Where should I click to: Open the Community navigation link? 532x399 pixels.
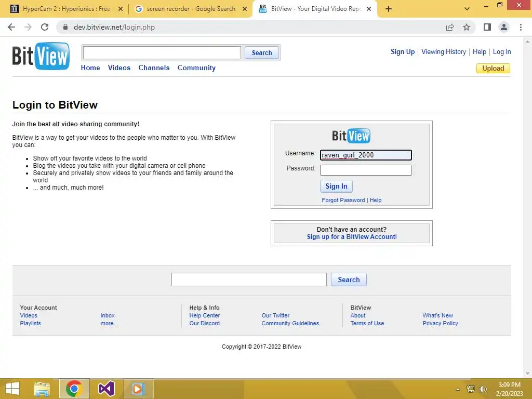(x=196, y=68)
